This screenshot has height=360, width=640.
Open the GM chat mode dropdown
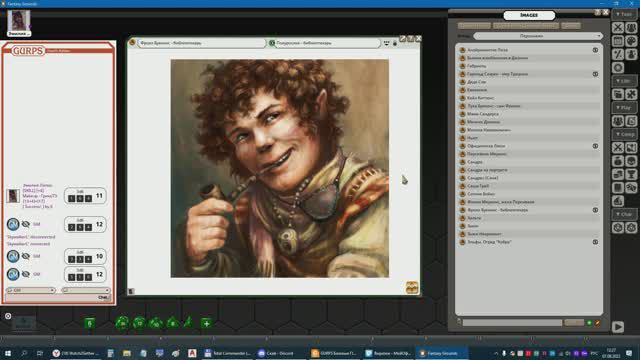[31, 290]
